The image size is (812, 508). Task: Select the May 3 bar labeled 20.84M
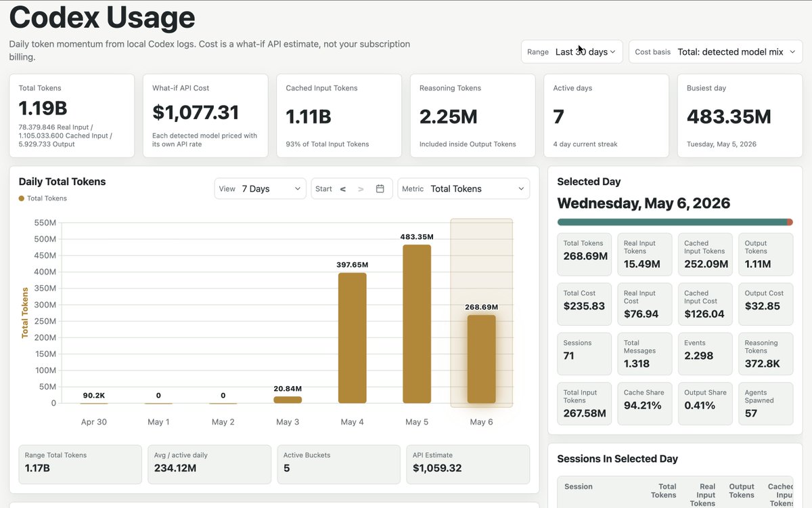point(288,400)
